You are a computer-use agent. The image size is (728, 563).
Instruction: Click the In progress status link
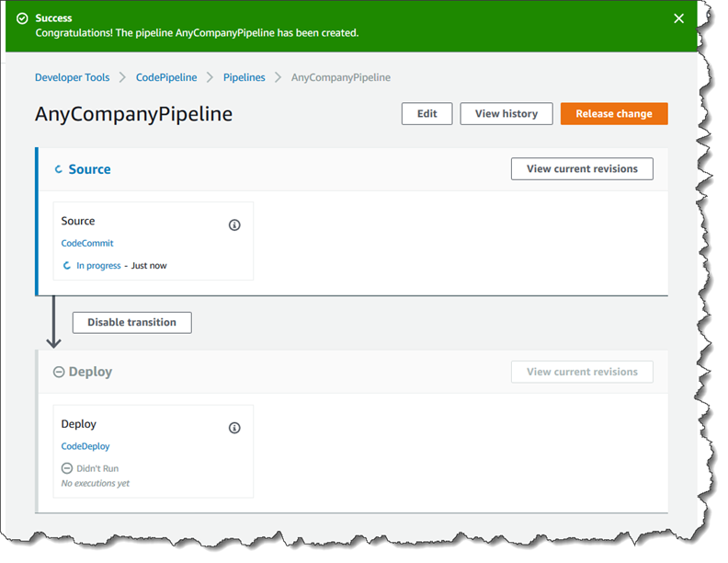(98, 266)
